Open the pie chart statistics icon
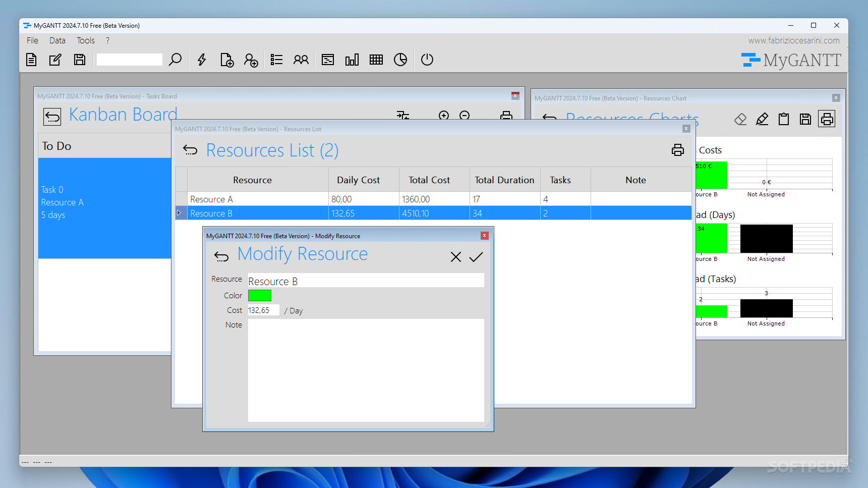Image resolution: width=868 pixels, height=488 pixels. pyautogui.click(x=400, y=60)
